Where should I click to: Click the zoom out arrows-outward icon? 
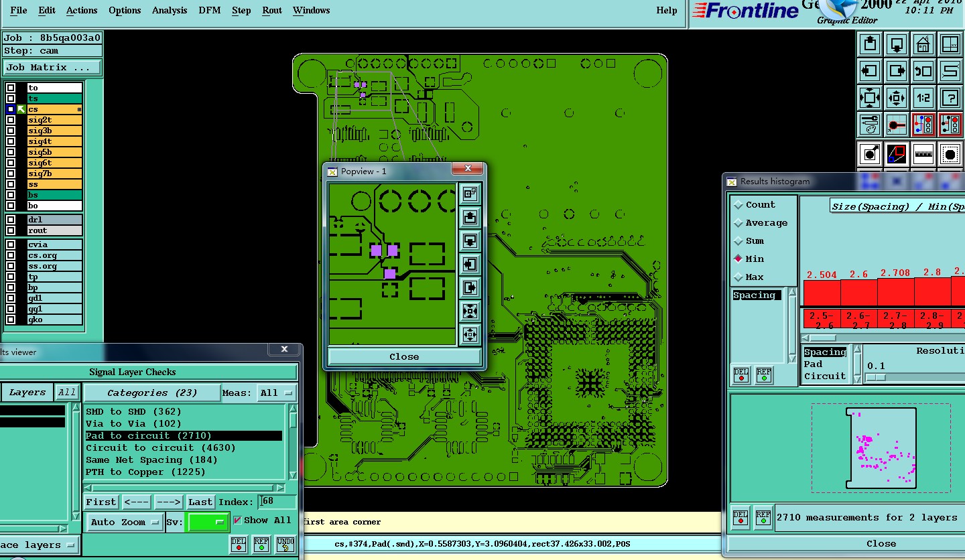[897, 98]
